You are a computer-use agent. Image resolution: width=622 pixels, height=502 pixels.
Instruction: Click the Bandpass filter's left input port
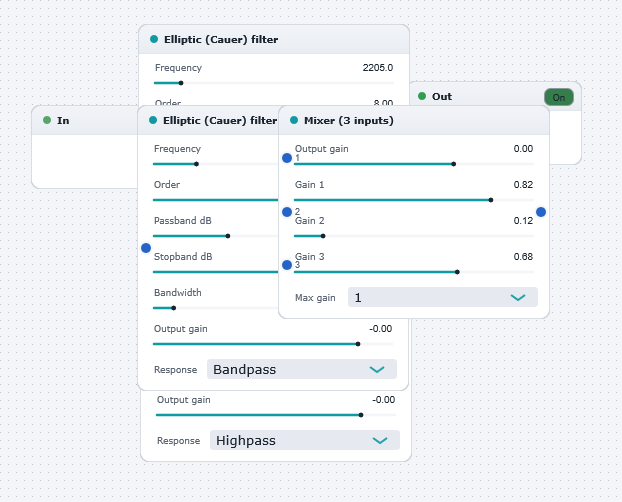[146, 248]
